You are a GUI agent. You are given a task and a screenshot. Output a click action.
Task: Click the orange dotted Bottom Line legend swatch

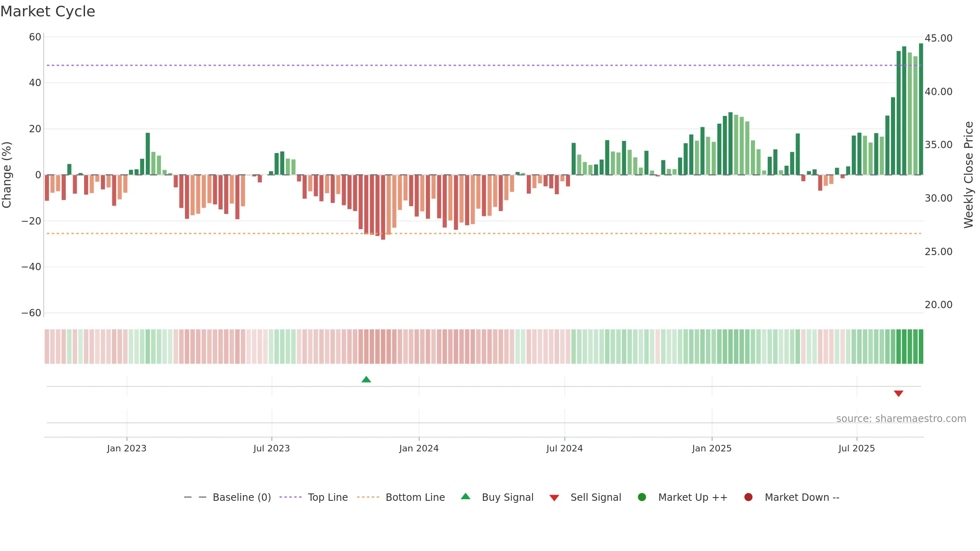point(368,497)
